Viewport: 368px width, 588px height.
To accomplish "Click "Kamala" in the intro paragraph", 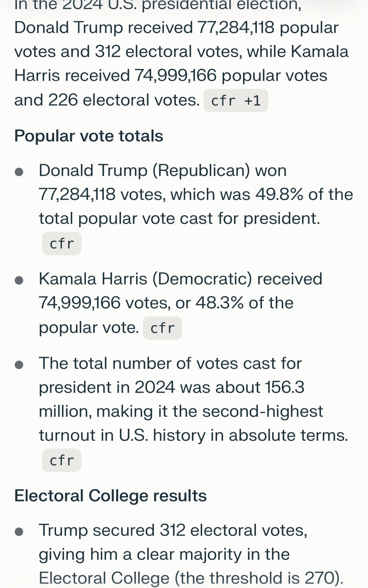I will [320, 52].
